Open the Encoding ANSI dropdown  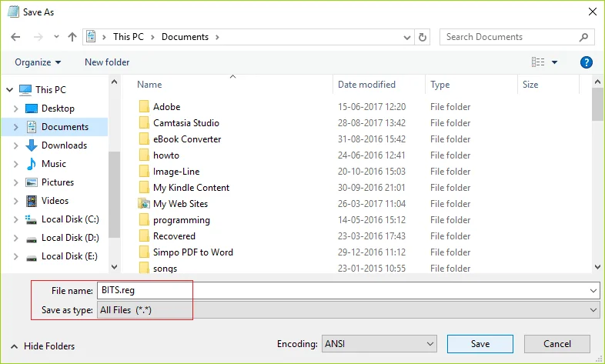click(x=379, y=343)
